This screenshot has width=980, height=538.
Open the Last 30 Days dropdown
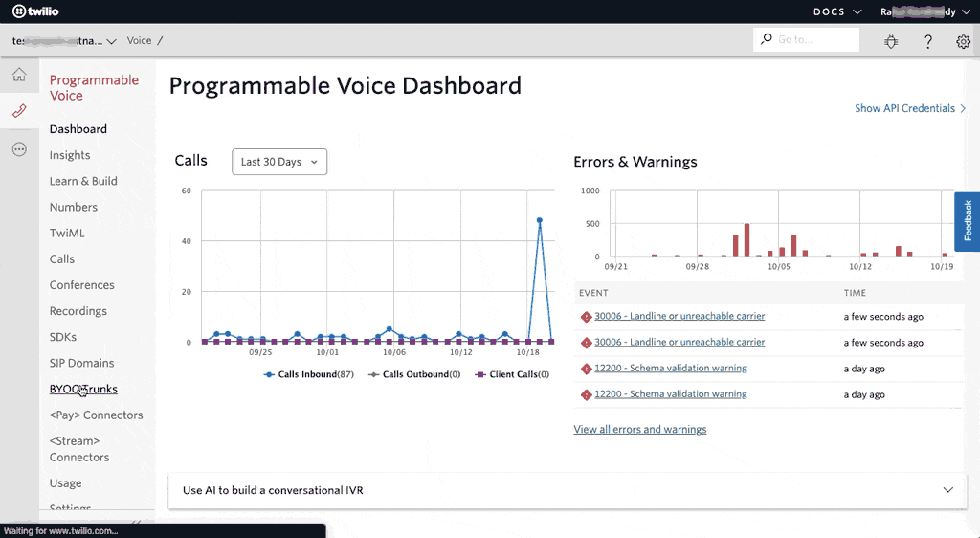point(279,162)
